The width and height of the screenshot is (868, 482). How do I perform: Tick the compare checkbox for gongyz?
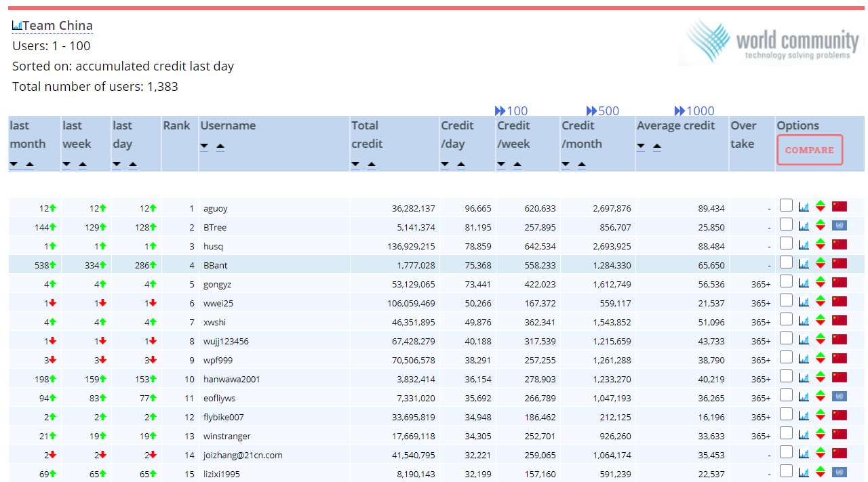coord(786,281)
